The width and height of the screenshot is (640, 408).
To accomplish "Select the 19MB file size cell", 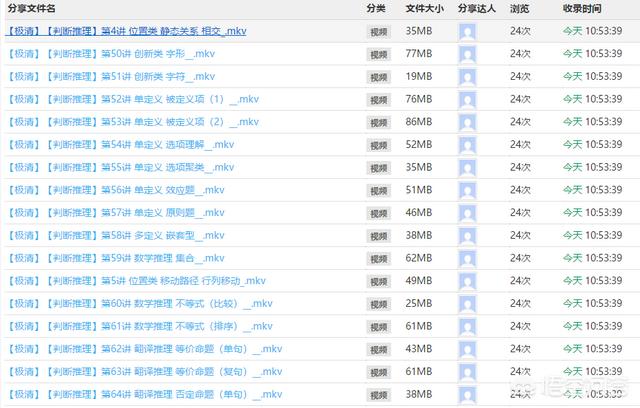I will [419, 77].
